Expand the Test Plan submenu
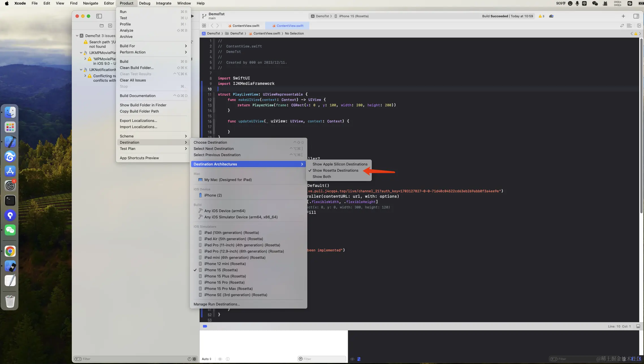 (x=153, y=148)
